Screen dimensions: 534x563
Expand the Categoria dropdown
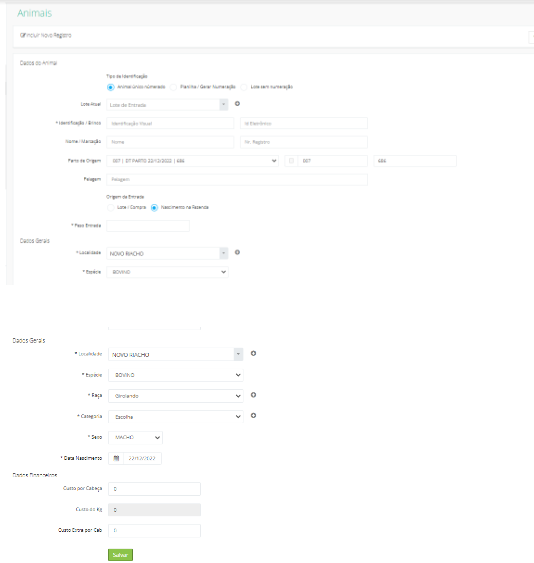pos(176,417)
